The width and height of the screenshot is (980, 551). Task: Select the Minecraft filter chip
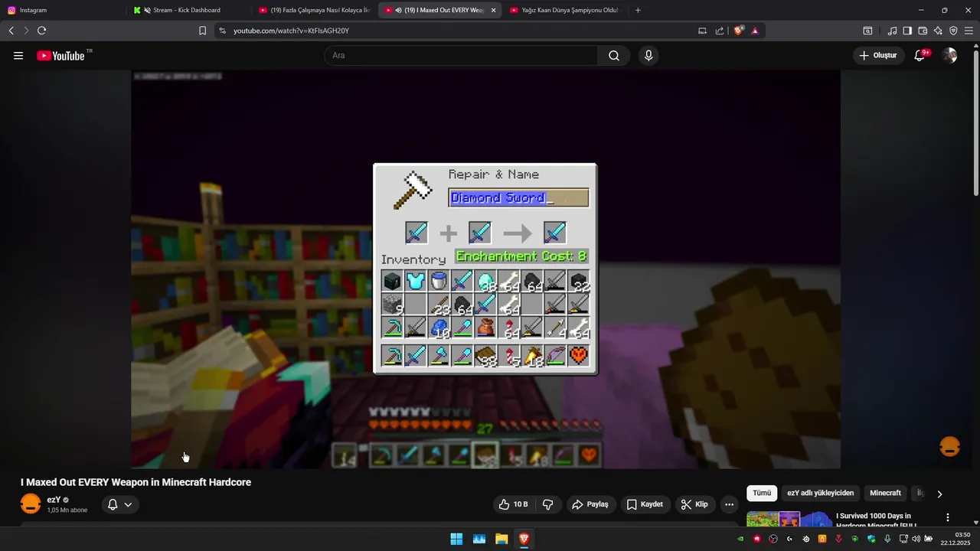[885, 494]
